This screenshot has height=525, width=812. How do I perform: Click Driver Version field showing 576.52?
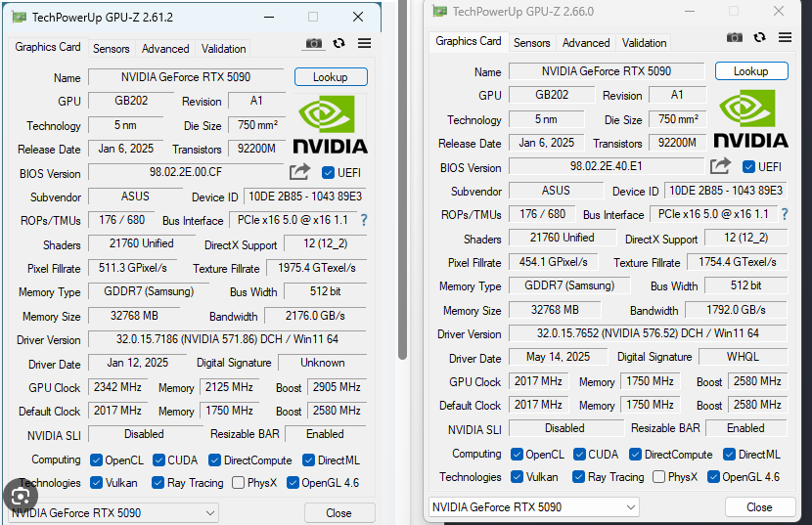[648, 333]
